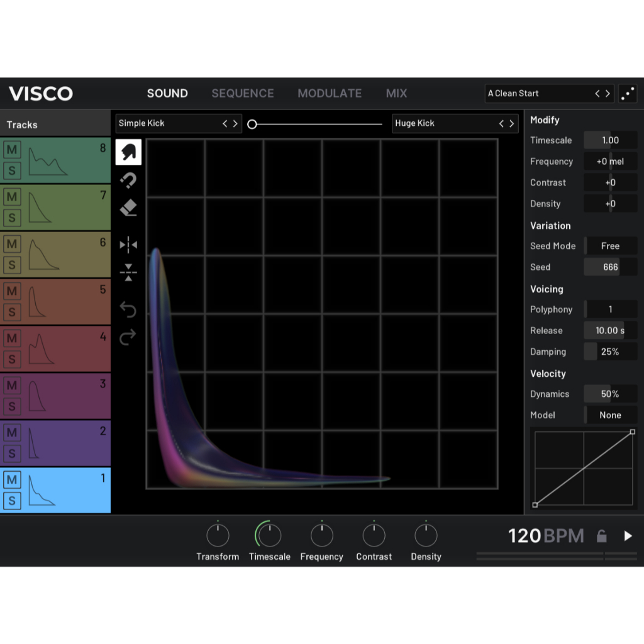Switch to the MODULATE tab
This screenshot has width=644, height=644.
tap(330, 94)
